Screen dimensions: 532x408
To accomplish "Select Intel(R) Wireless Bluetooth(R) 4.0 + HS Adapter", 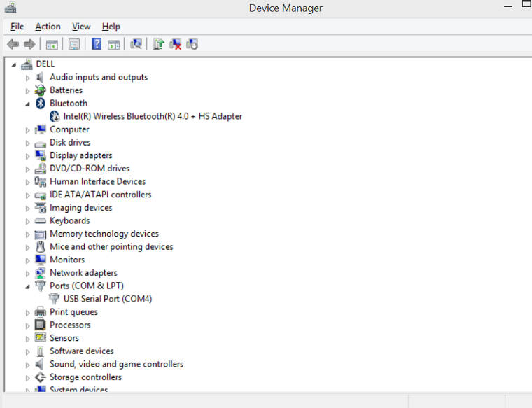I will 153,116.
